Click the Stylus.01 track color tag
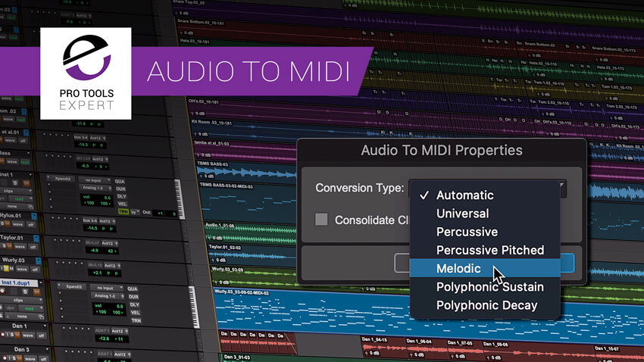This screenshot has height=362, width=644. pyautogui.click(x=34, y=216)
